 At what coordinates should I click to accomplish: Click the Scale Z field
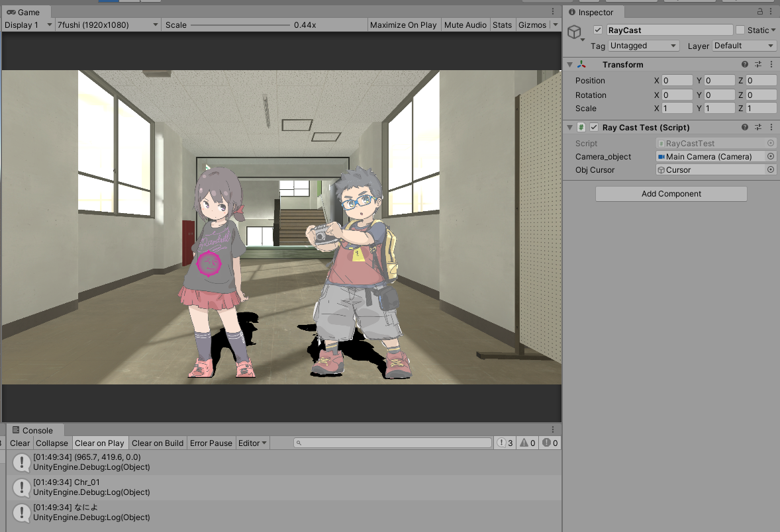tap(761, 108)
